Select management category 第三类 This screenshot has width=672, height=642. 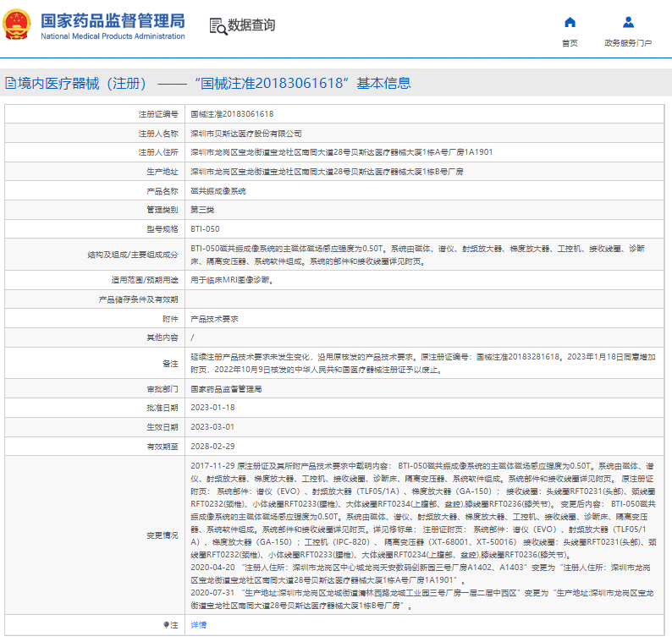[x=202, y=210]
